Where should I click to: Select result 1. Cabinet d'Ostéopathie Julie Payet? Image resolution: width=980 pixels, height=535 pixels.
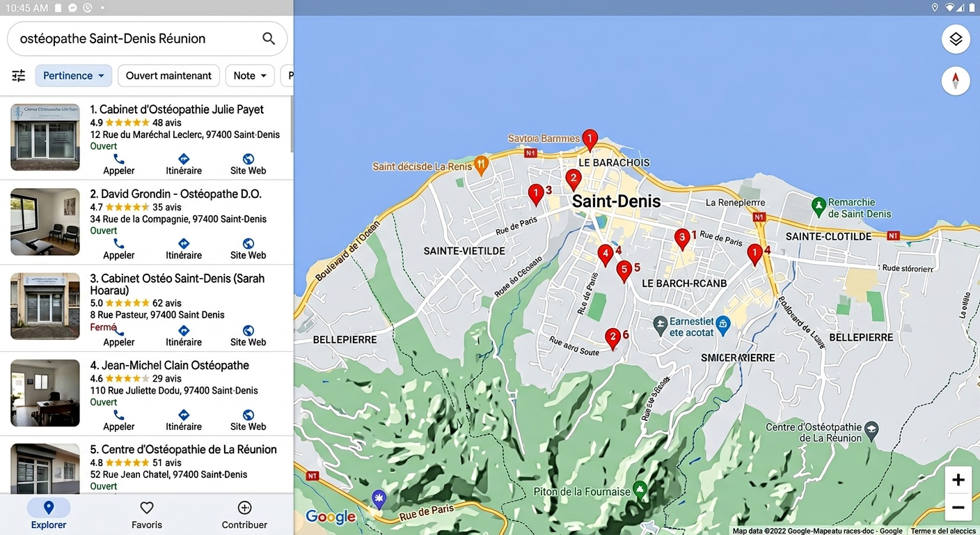click(177, 109)
